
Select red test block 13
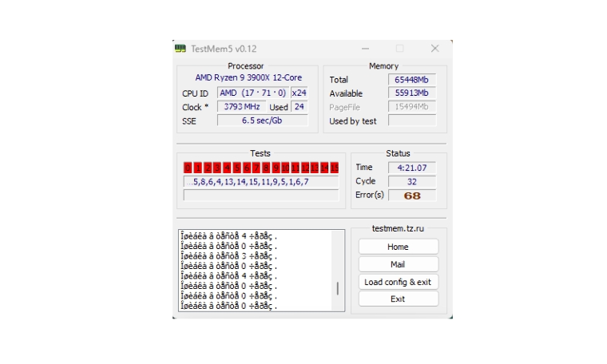pyautogui.click(x=315, y=168)
